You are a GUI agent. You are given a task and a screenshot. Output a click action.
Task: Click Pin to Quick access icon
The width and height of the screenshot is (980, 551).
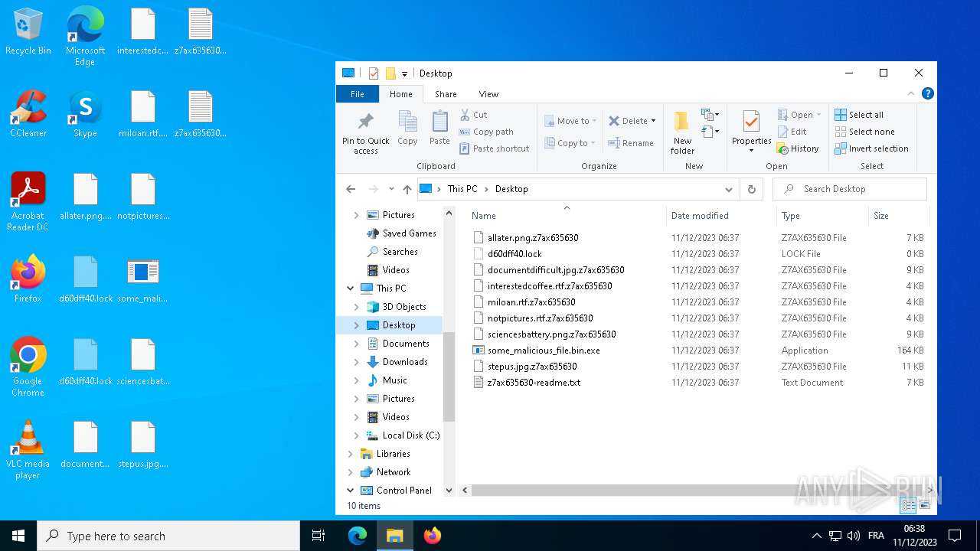pos(366,122)
